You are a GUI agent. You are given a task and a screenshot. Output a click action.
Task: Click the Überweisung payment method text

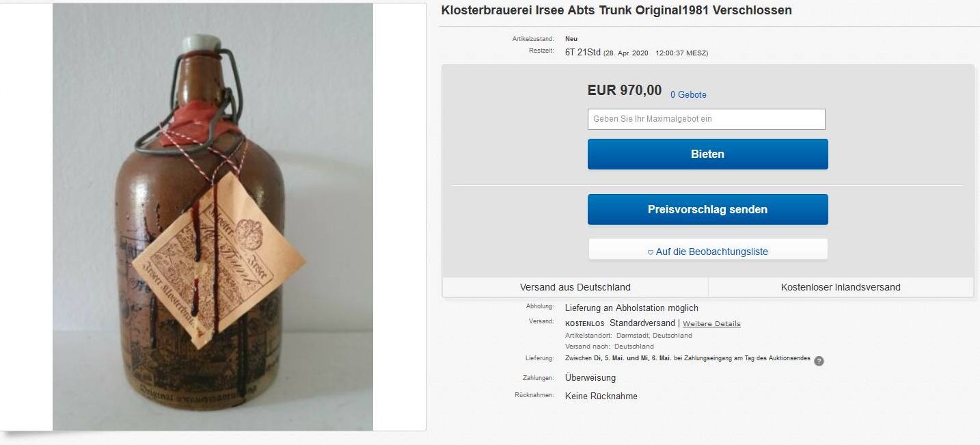[590, 378]
